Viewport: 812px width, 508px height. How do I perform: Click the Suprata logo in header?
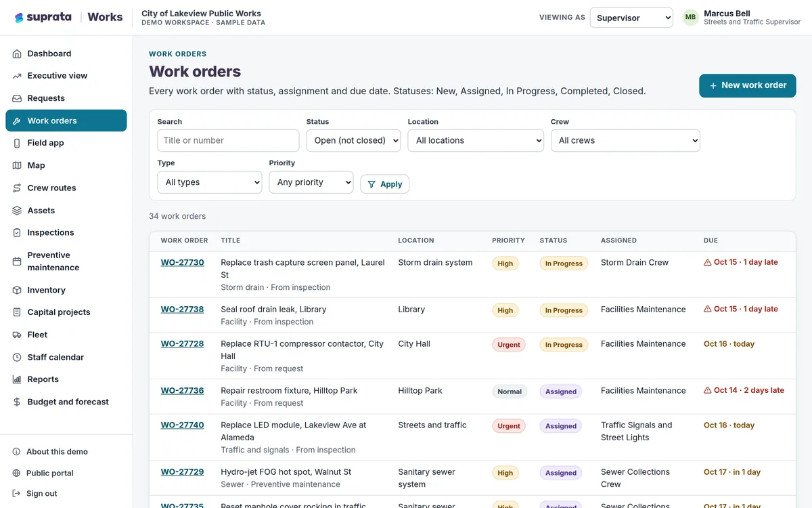pyautogui.click(x=43, y=18)
